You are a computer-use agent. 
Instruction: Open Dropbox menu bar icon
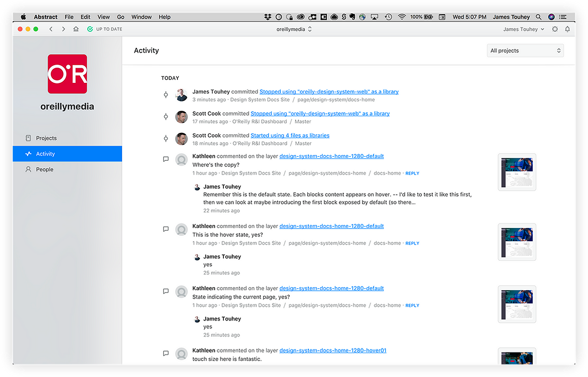(x=268, y=17)
